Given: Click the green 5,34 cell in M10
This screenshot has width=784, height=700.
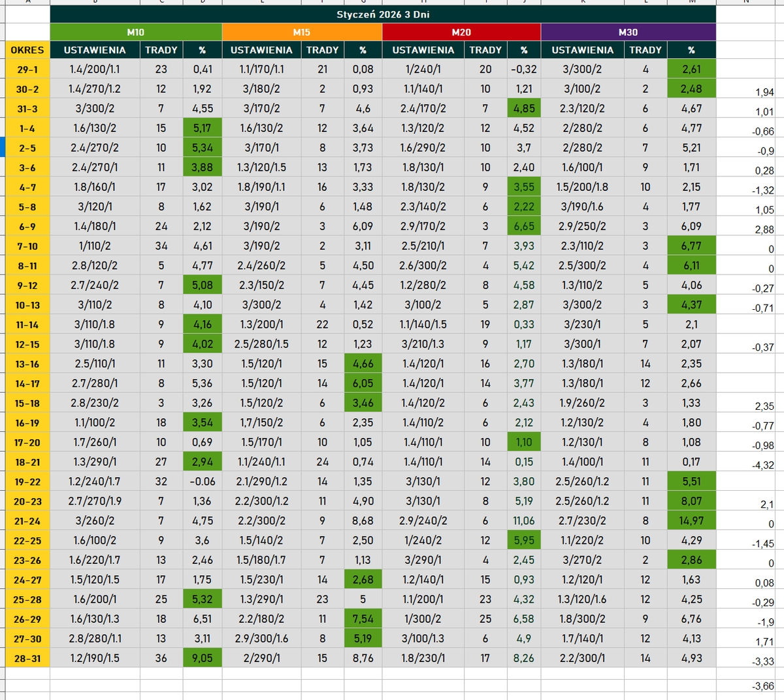Looking at the screenshot, I should pyautogui.click(x=203, y=148).
